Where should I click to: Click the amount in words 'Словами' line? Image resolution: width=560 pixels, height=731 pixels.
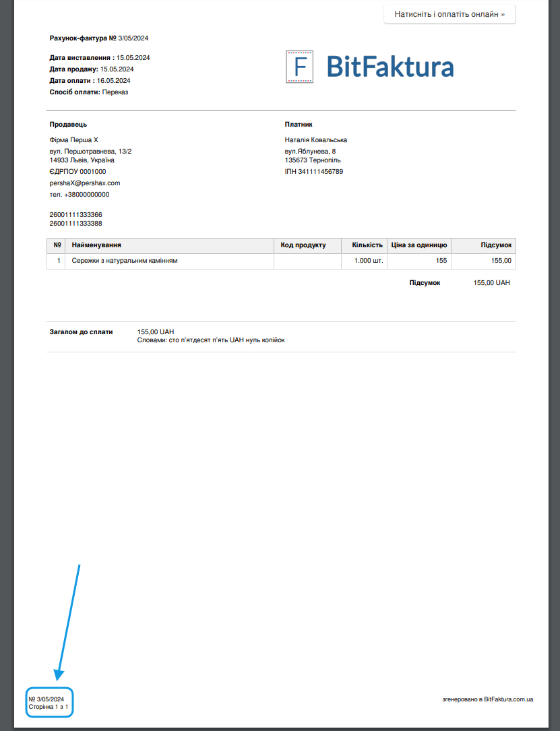(211, 340)
